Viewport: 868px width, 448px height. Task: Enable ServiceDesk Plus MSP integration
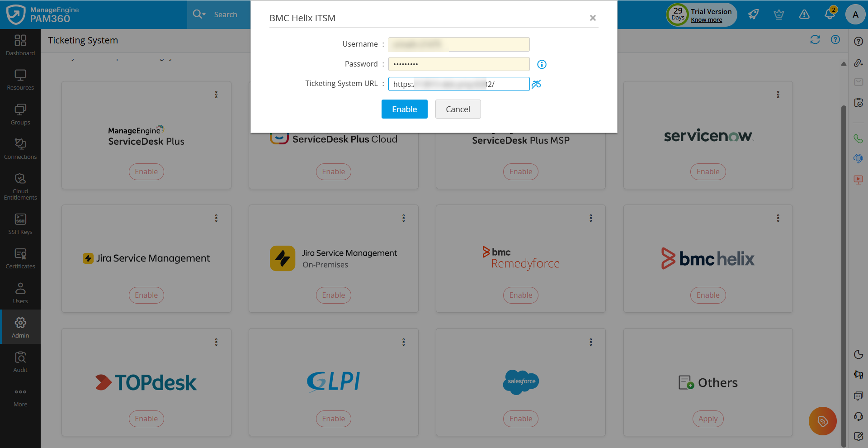click(521, 172)
